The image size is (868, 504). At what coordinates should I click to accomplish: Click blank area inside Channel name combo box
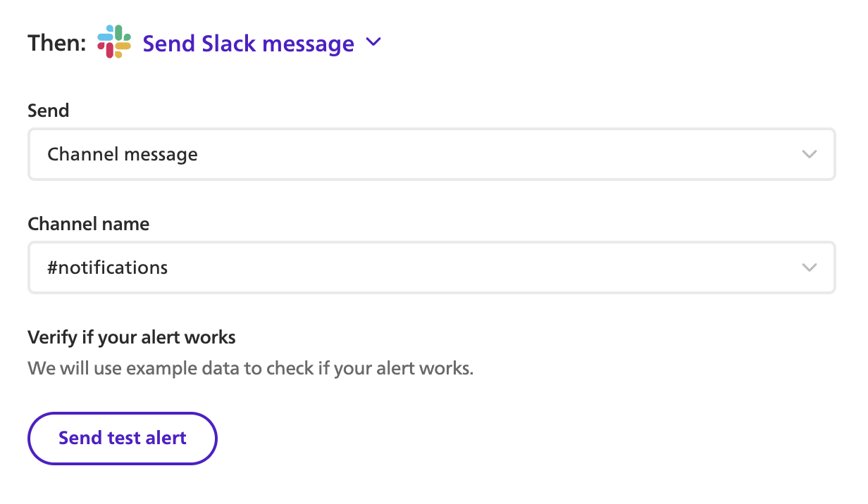coord(479,267)
